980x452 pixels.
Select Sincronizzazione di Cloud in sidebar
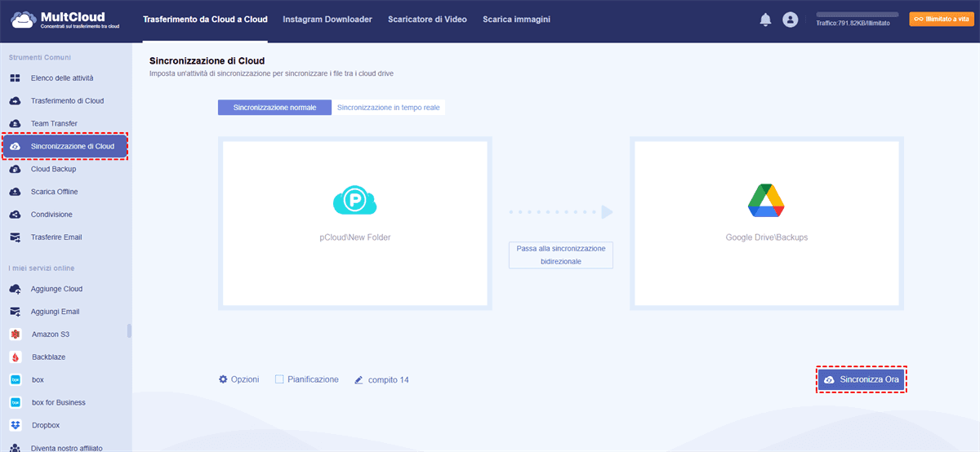point(65,147)
